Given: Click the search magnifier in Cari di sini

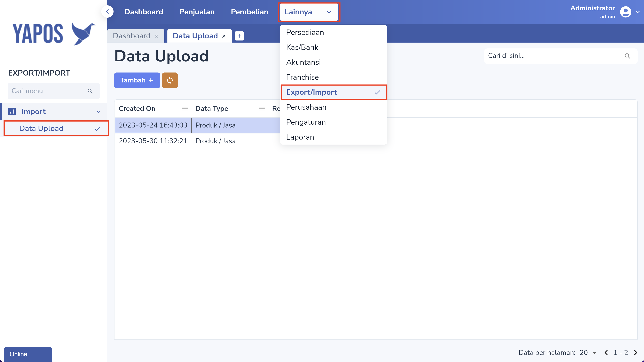Looking at the screenshot, I should click(x=627, y=56).
